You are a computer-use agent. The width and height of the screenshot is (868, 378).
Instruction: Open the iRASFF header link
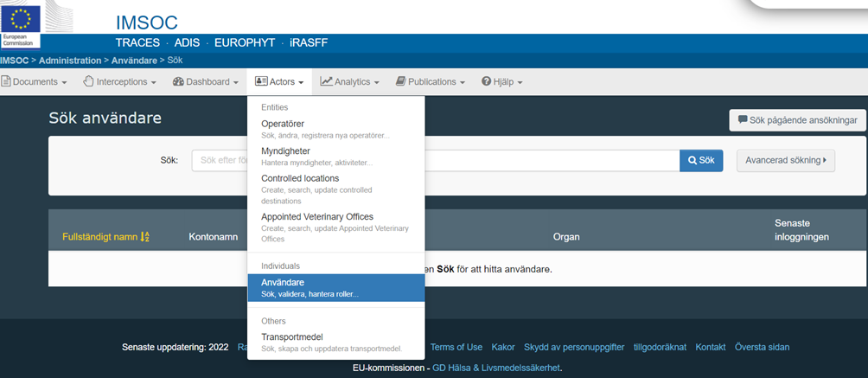click(309, 43)
